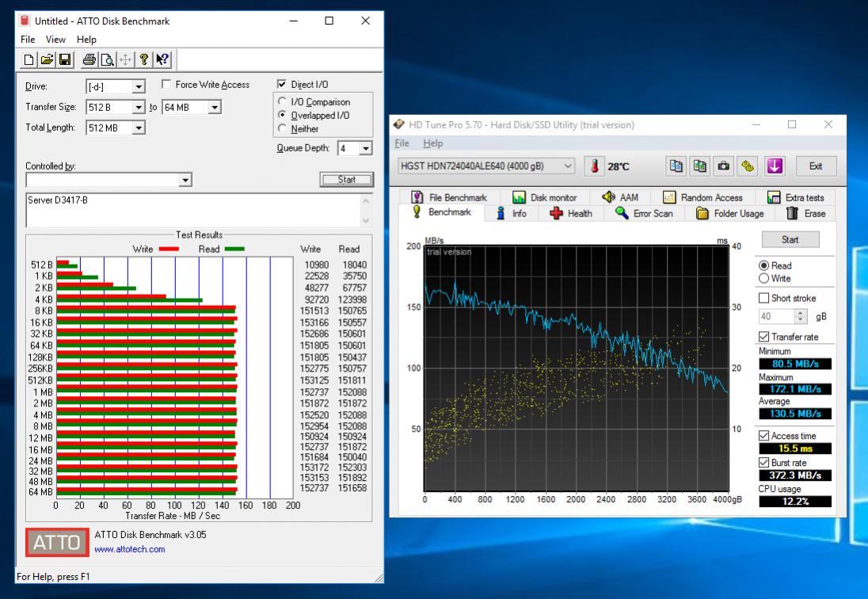Open HD Tune File menu
Image resolution: width=868 pixels, height=599 pixels.
(x=402, y=143)
